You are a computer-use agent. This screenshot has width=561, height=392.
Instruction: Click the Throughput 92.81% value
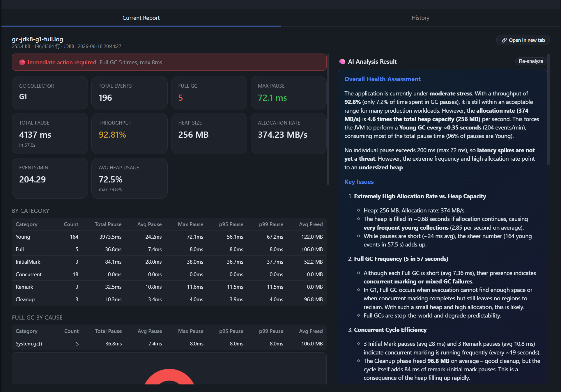click(x=112, y=135)
